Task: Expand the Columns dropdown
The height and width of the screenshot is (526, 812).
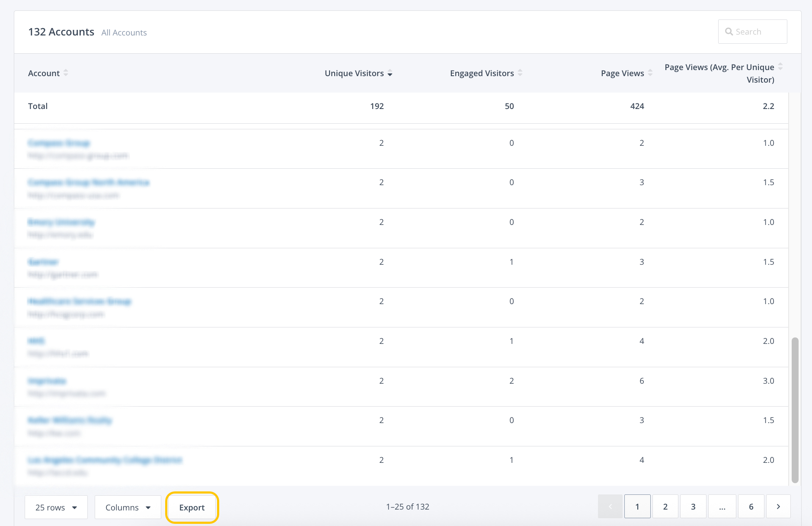Action: tap(128, 507)
